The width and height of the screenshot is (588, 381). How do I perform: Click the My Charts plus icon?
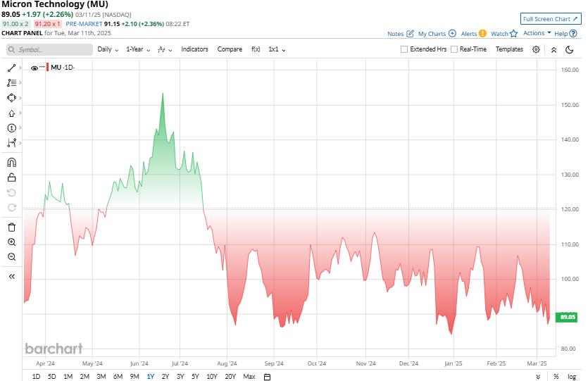click(452, 33)
